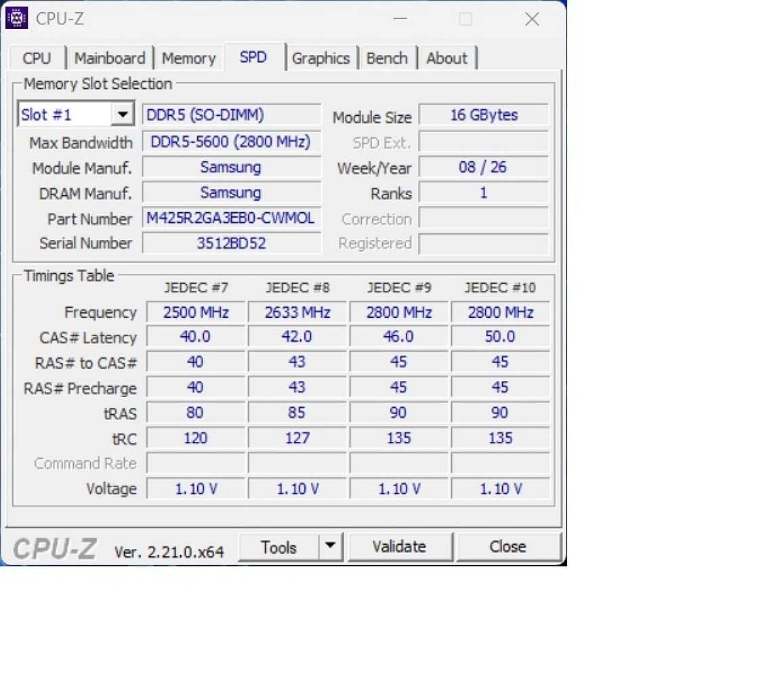Viewport: 784px width, 677px height.
Task: Click the 2633 MHz frequency cell
Action: (297, 312)
